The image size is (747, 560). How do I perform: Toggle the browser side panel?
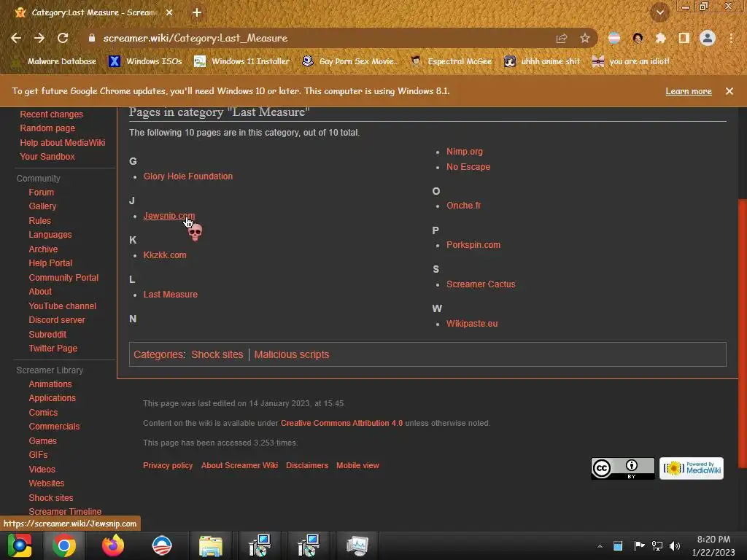[x=684, y=38]
